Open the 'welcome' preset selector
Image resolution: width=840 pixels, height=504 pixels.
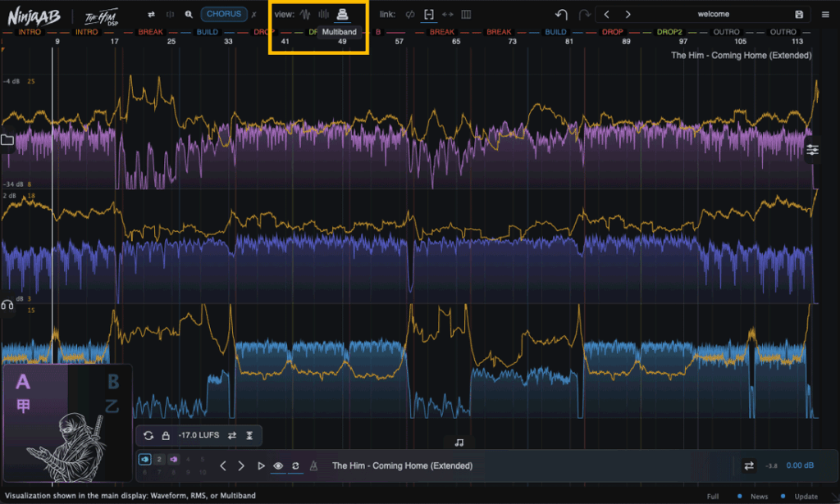coord(713,15)
